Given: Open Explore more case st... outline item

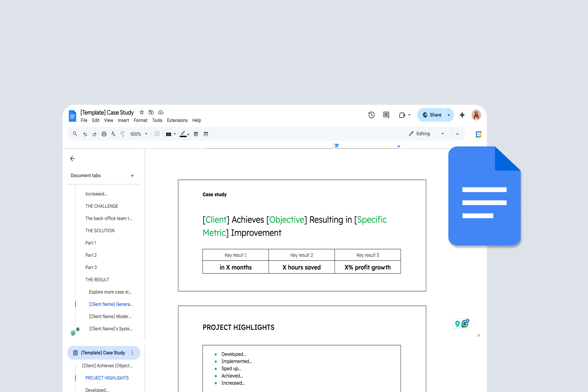Looking at the screenshot, I should pos(110,292).
